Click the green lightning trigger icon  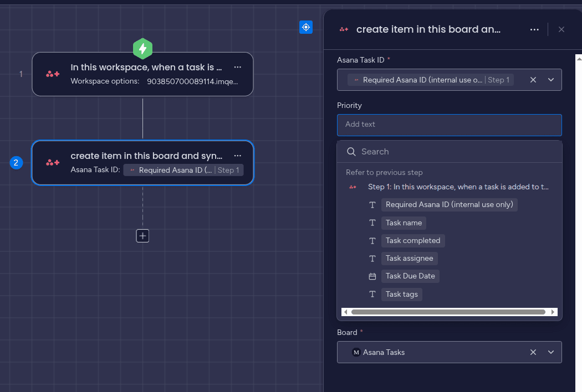point(142,49)
